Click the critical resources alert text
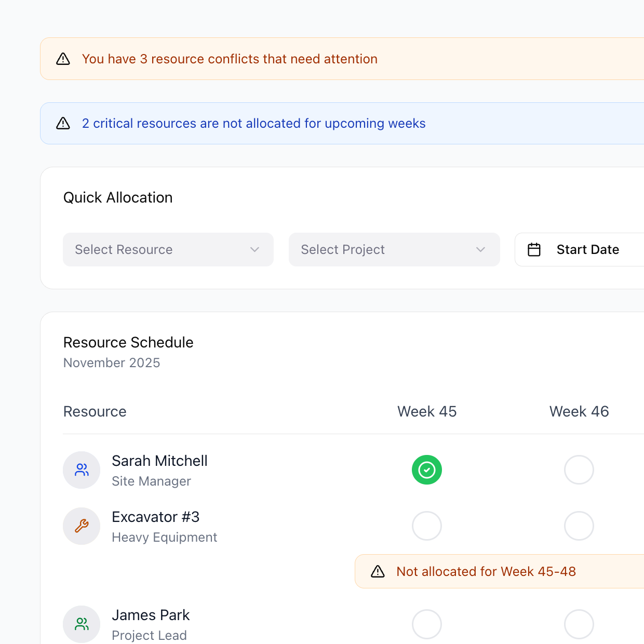 (254, 123)
